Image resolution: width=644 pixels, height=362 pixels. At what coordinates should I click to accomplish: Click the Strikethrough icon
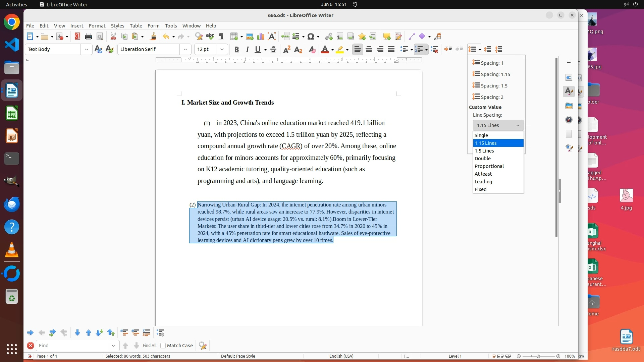pos(273,50)
